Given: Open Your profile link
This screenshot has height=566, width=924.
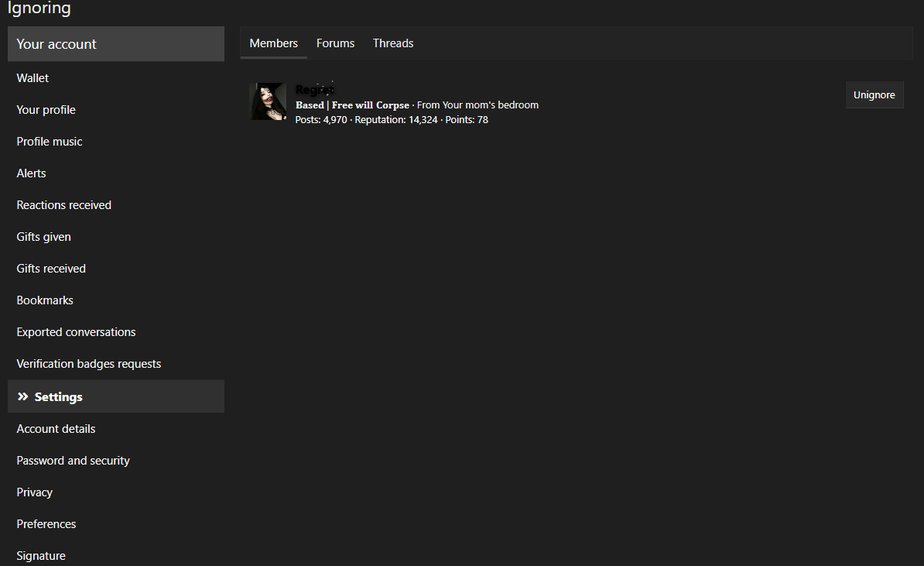Looking at the screenshot, I should [x=116, y=110].
